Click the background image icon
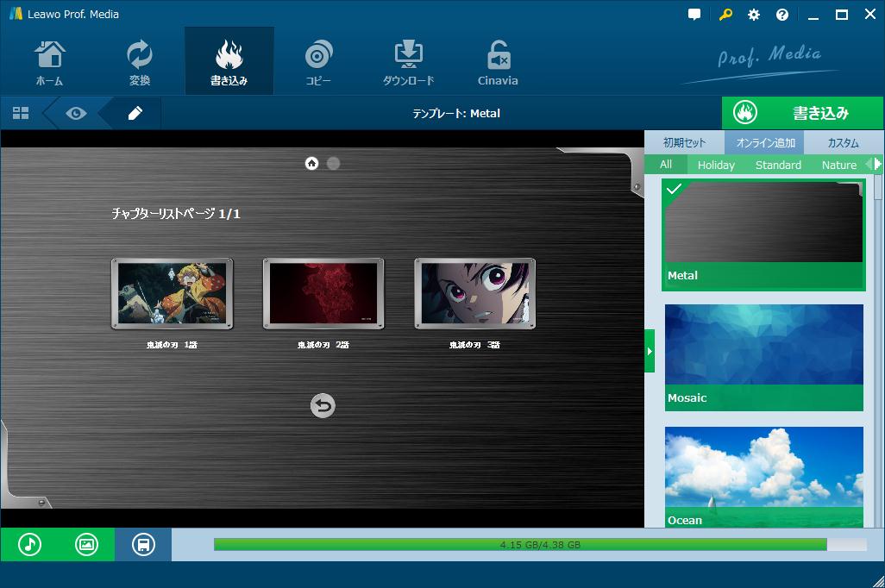Image resolution: width=885 pixels, height=588 pixels. click(x=86, y=544)
